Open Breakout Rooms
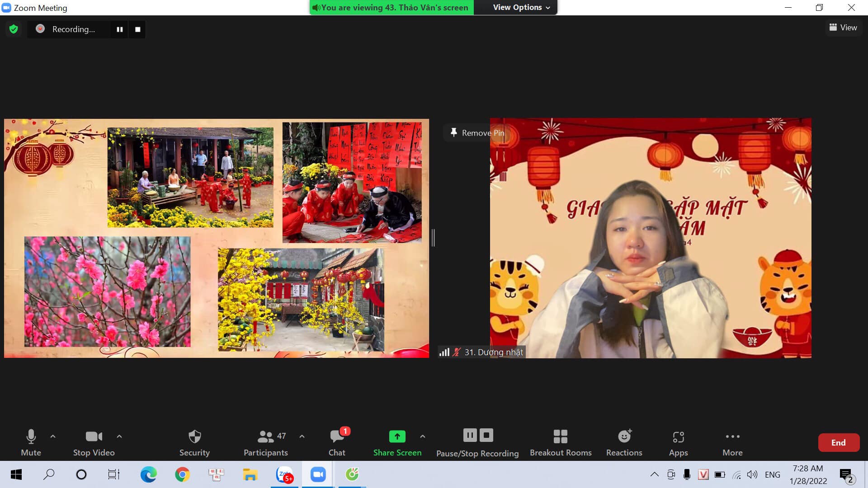This screenshot has height=488, width=868. [x=561, y=443]
